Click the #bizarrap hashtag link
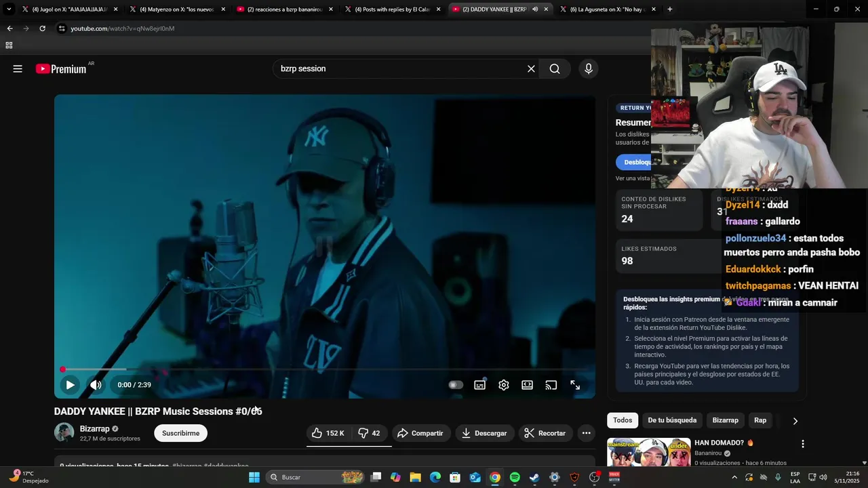The width and height of the screenshot is (868, 488). pos(187,466)
